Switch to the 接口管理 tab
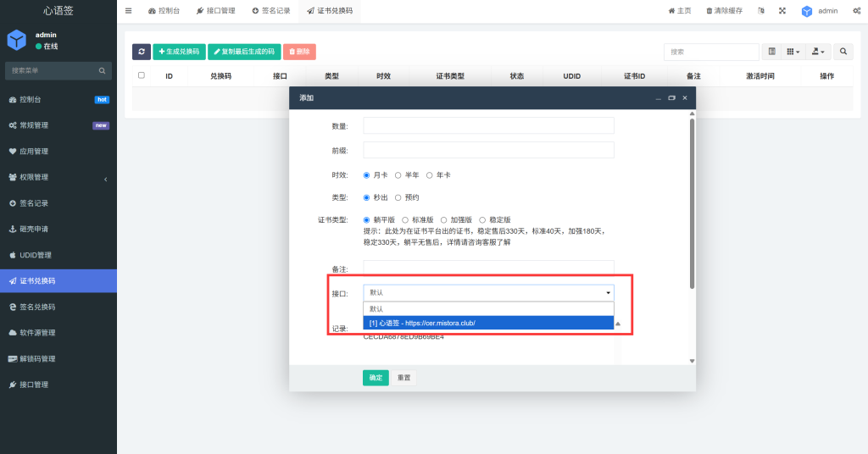 click(x=215, y=11)
